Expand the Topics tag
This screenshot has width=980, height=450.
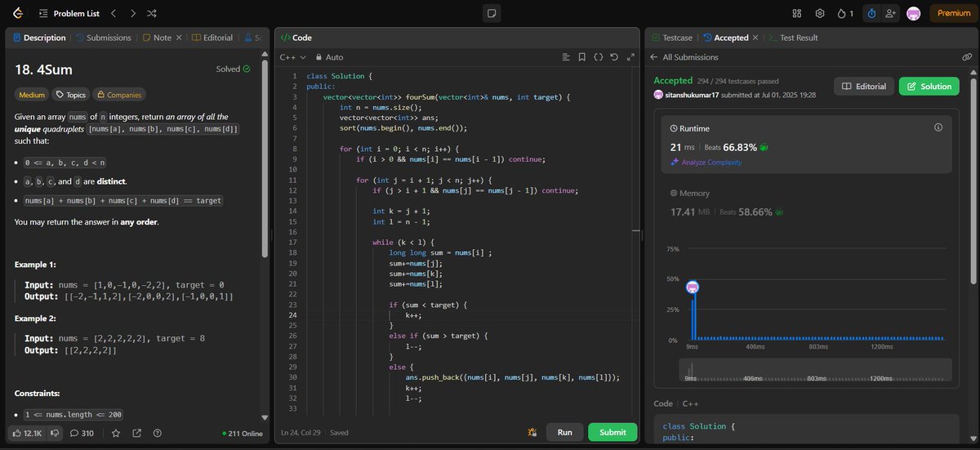[71, 95]
